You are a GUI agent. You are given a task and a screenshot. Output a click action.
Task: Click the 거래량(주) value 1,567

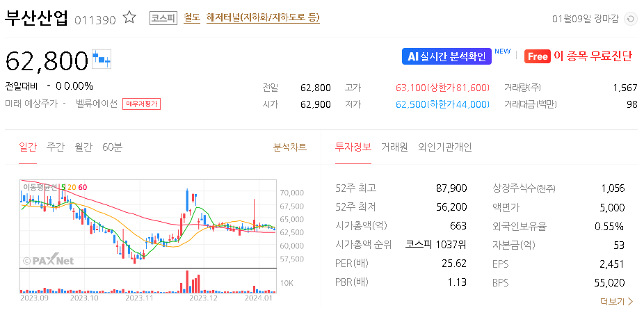pos(625,88)
